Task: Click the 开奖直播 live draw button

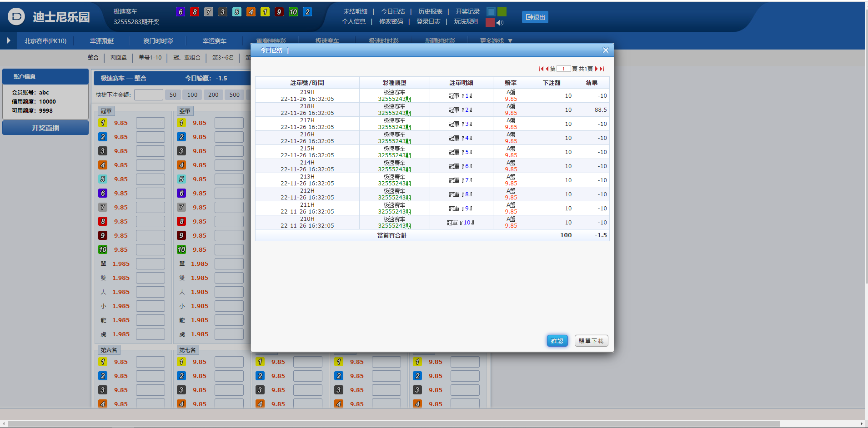Action: point(45,128)
